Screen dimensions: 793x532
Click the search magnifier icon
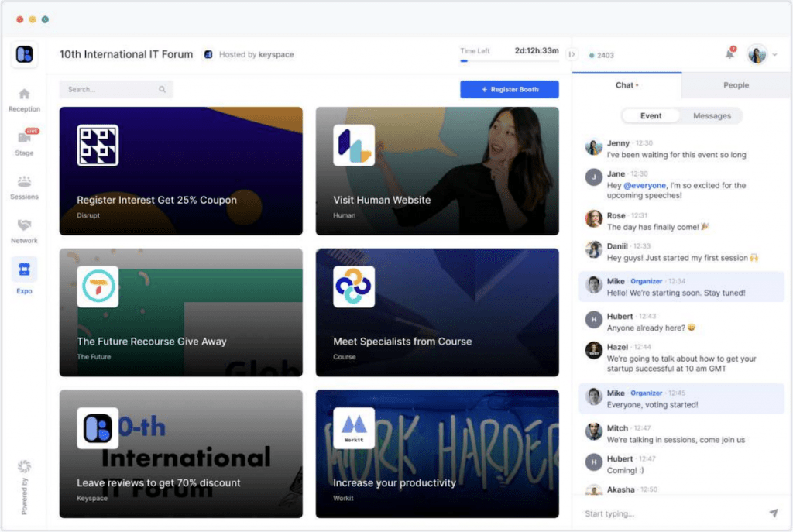pos(163,90)
